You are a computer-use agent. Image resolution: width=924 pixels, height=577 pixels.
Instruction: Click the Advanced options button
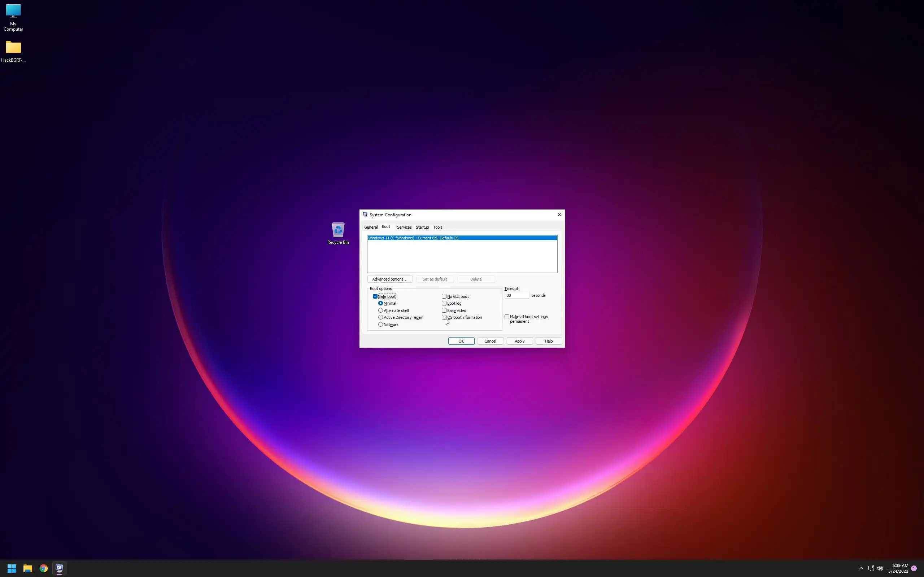tap(389, 279)
